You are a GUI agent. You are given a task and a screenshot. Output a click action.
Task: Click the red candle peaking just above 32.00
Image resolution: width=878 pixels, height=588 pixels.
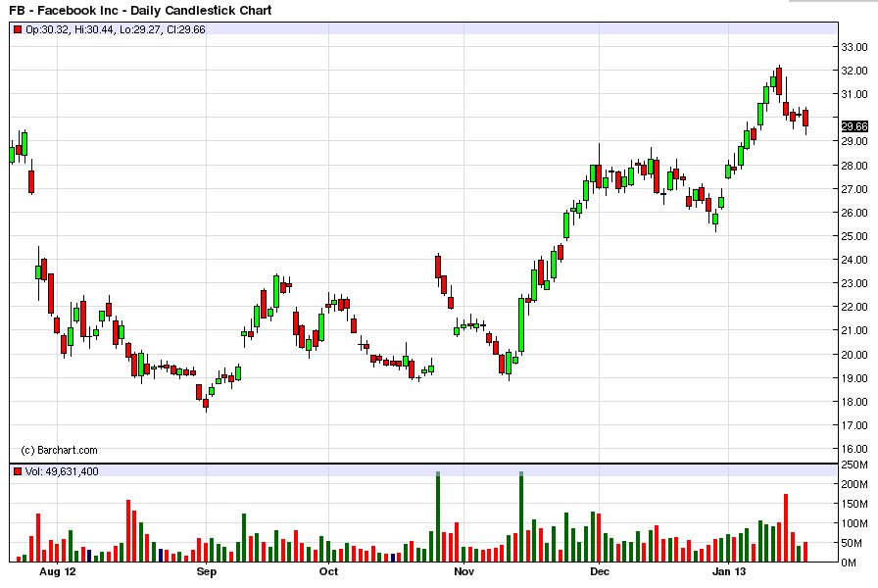[779, 81]
